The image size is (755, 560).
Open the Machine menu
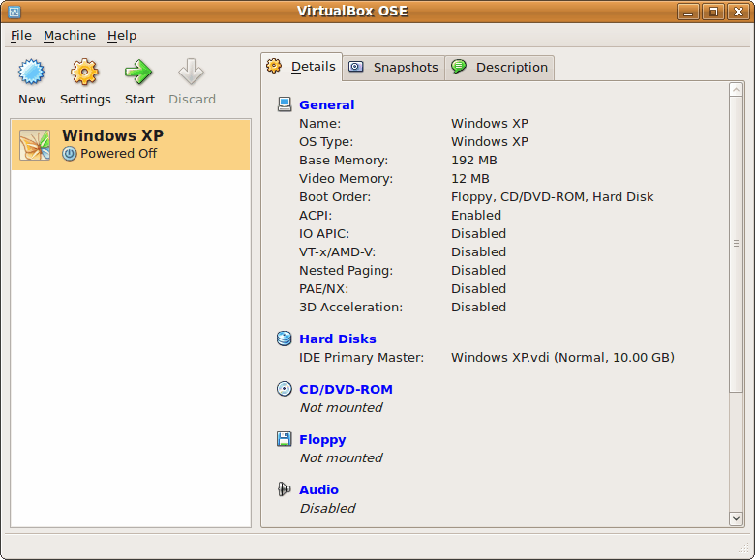coord(70,36)
